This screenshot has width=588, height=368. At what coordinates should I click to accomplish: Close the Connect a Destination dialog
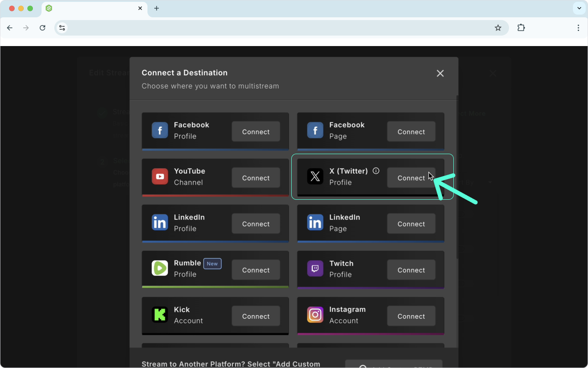(x=440, y=73)
